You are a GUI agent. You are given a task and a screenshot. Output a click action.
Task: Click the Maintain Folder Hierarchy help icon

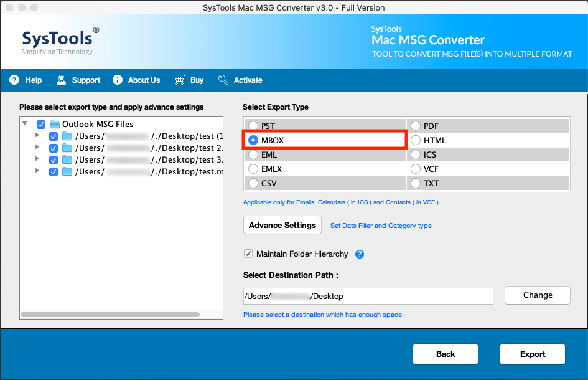click(360, 254)
